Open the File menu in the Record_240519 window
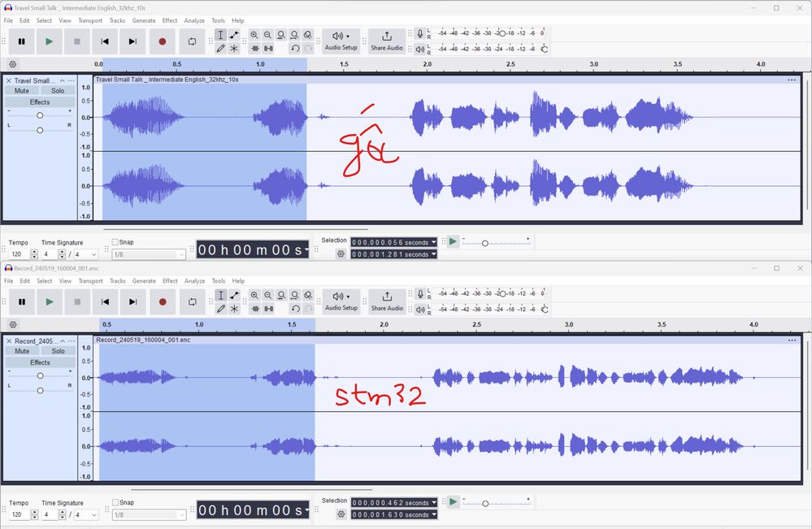 click(x=9, y=281)
